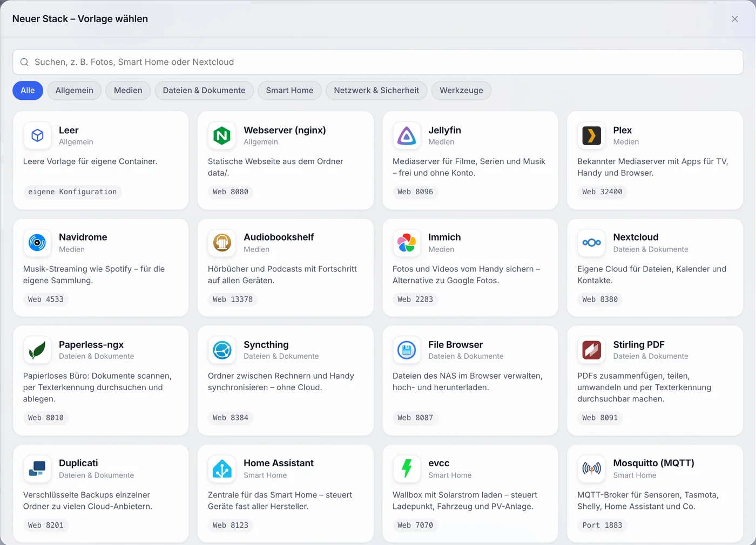
Task: Click the 'Web 8080' port badge
Action: [231, 192]
